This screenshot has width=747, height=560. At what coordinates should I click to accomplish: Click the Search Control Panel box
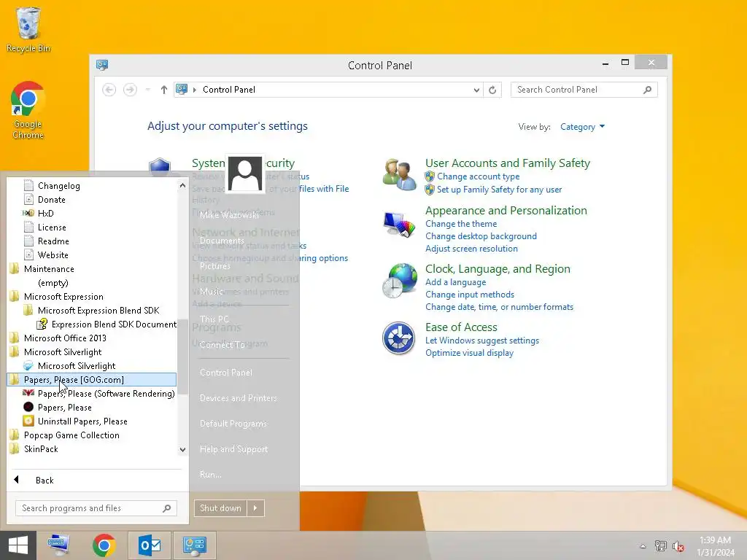coord(584,90)
